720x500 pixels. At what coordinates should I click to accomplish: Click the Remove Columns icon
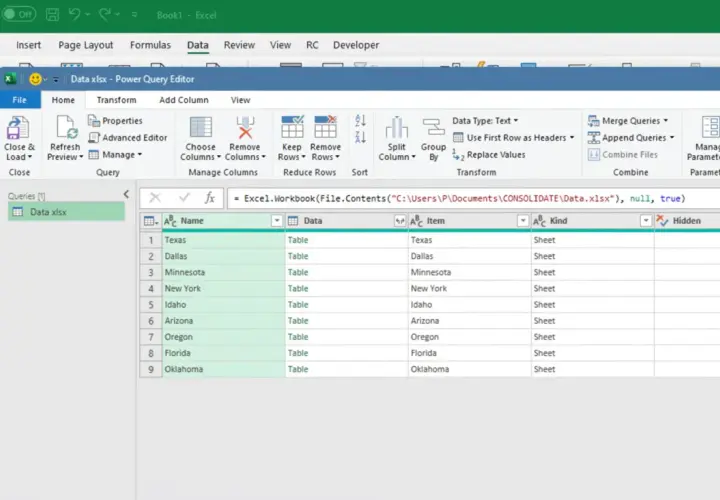[245, 128]
